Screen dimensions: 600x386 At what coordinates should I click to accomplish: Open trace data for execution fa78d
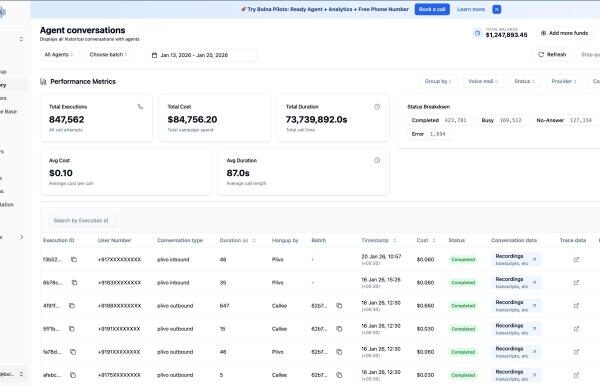tap(576, 352)
